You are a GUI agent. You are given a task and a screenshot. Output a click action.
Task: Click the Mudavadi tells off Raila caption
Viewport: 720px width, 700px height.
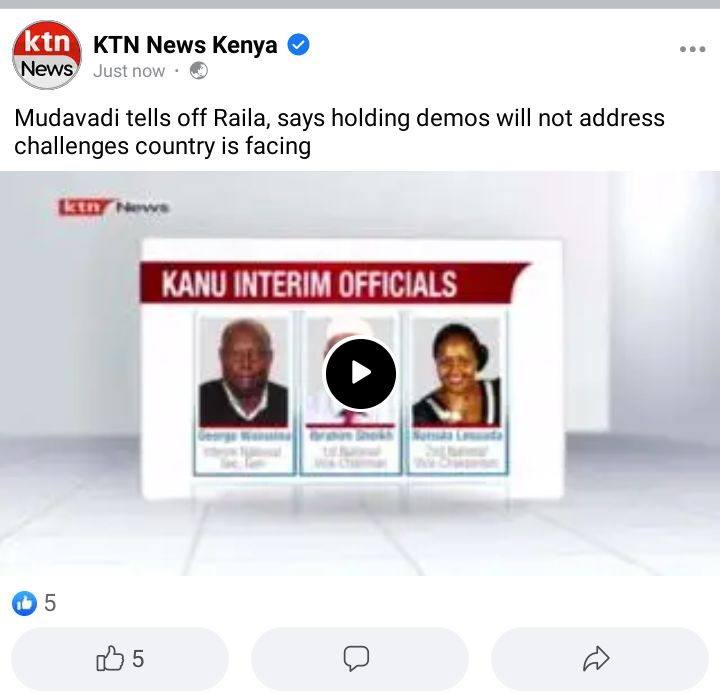tap(339, 132)
